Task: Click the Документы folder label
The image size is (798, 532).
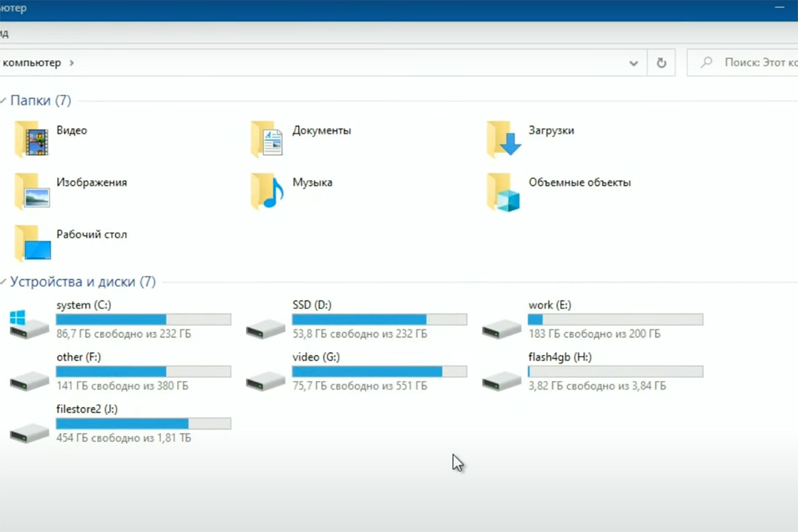Action: pyautogui.click(x=322, y=130)
